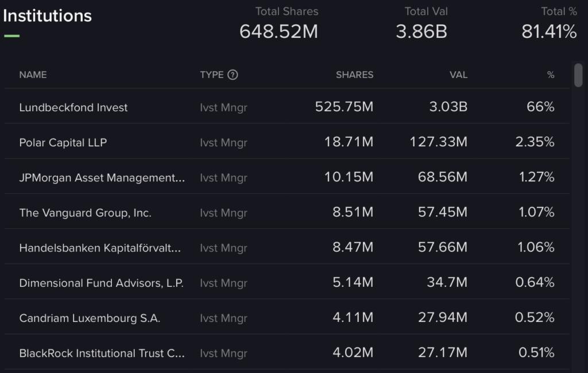
Task: Sort by the % column header
Action: tap(550, 75)
